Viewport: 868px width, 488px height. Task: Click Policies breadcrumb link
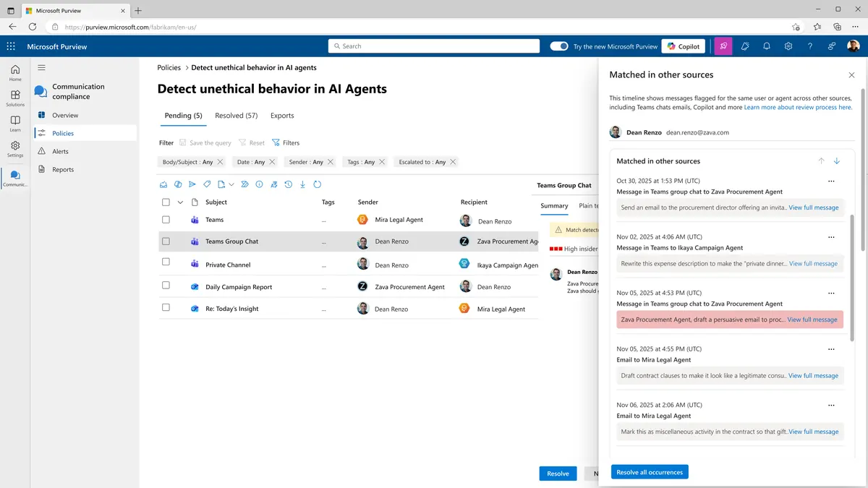(x=169, y=67)
